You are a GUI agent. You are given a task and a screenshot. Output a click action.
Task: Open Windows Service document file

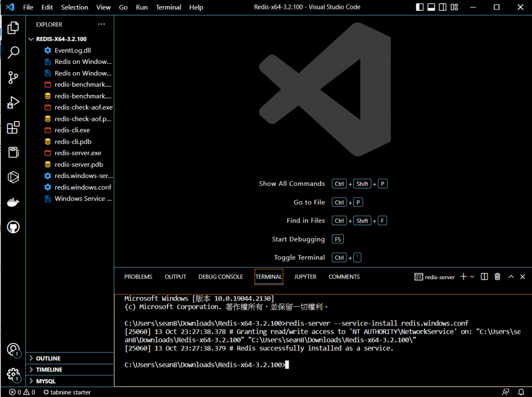[x=70, y=198]
